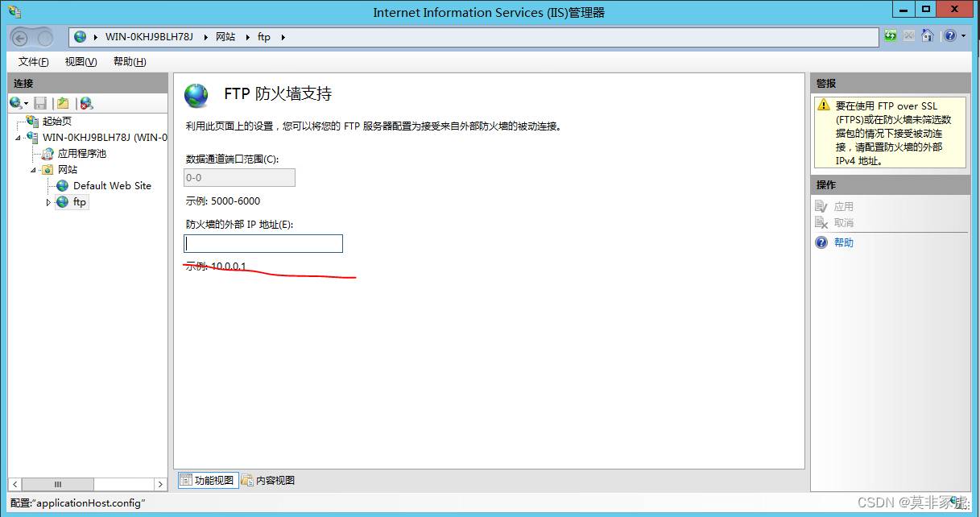Collapse the WIN-0KHJ9BLH78J server node
The image size is (980, 517).
pyautogui.click(x=18, y=138)
